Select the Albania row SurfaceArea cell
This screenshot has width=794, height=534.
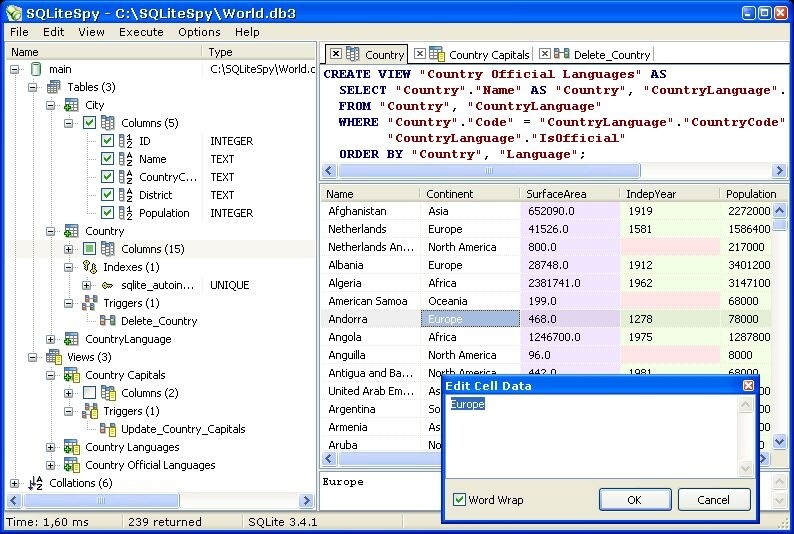tap(570, 265)
